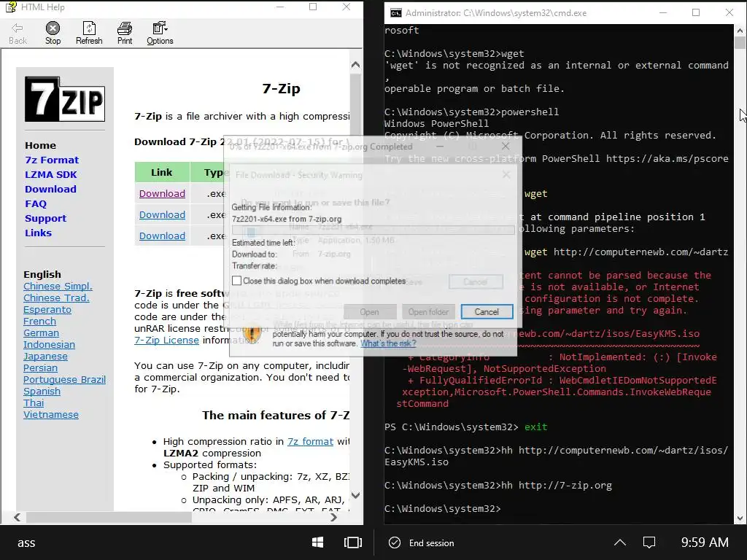Open the notification center icon

click(649, 542)
